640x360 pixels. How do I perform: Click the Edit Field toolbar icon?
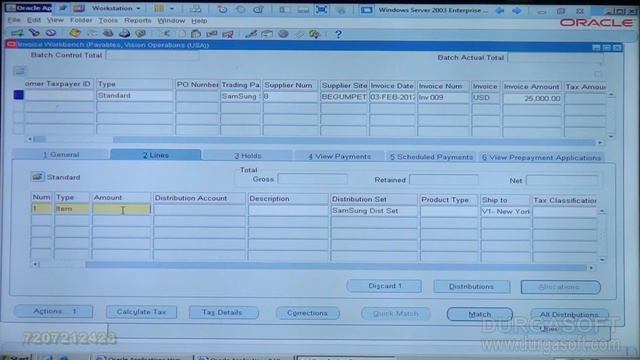click(251, 34)
